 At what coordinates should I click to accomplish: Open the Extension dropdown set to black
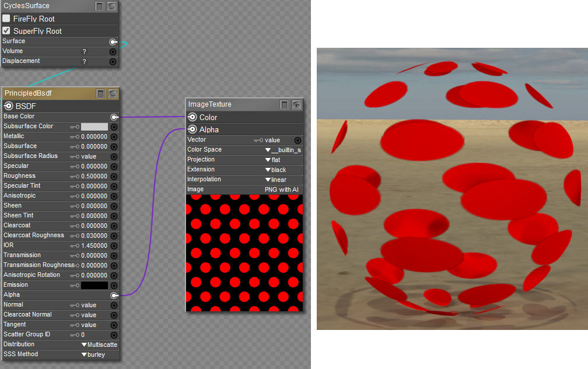282,170
